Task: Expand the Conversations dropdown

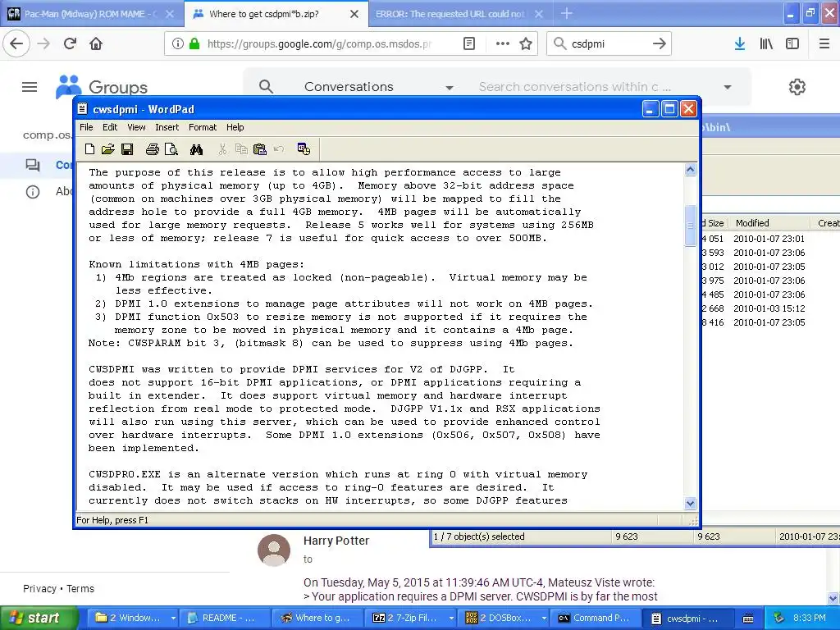Action: [450, 87]
